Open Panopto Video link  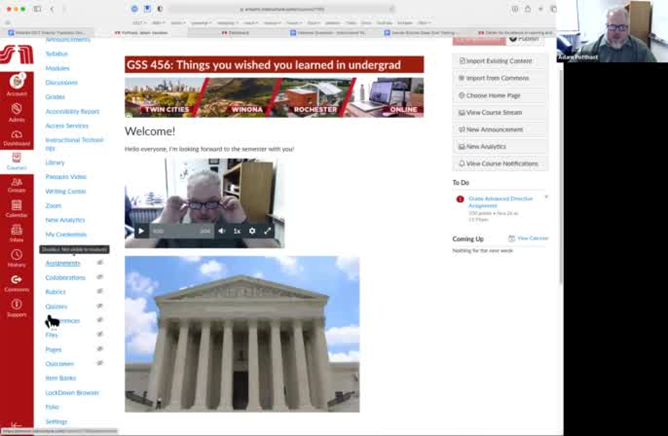click(66, 177)
